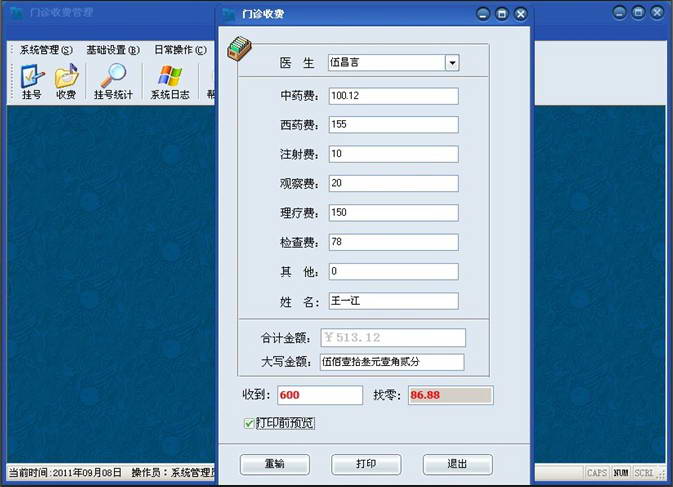Screen dimensions: 673x487
Task: Click the NUM status bar indicator
Action: (621, 473)
